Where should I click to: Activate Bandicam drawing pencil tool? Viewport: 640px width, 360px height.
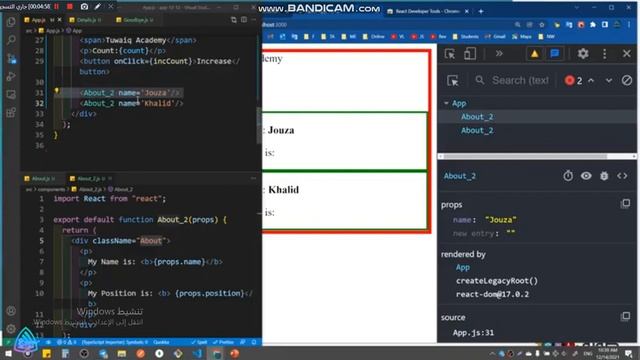tap(98, 6)
